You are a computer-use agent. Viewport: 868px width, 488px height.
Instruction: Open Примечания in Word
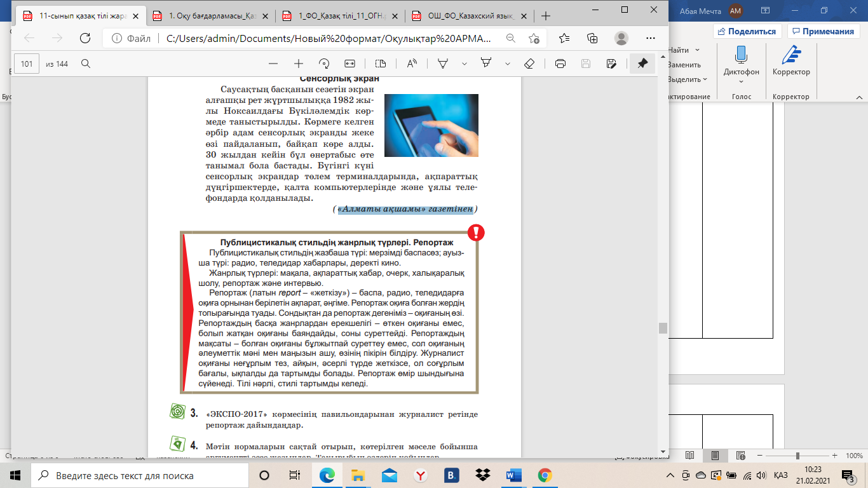click(x=823, y=31)
